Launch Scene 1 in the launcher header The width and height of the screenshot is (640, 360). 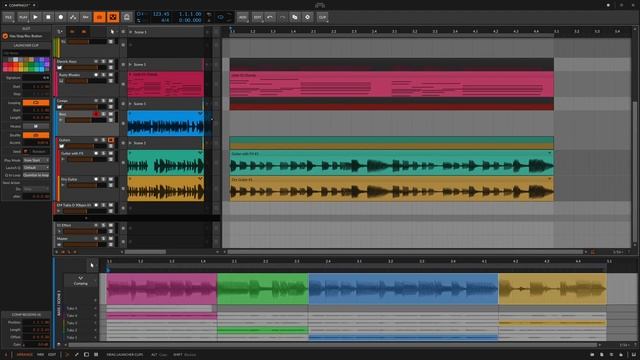pyautogui.click(x=131, y=32)
